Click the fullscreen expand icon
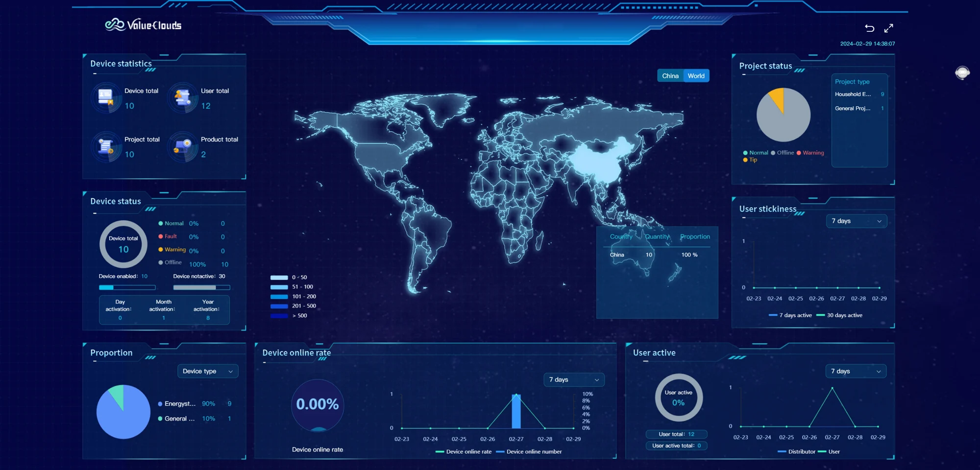The height and width of the screenshot is (470, 980). point(888,28)
